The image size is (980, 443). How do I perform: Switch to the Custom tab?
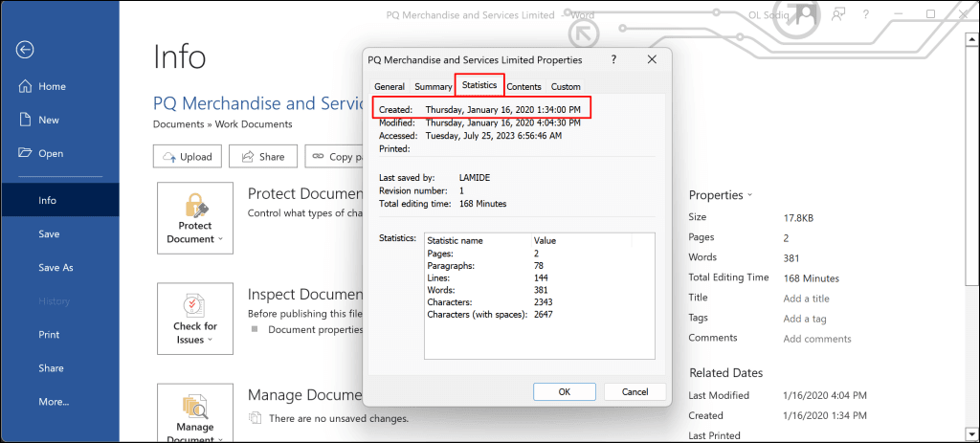click(566, 87)
